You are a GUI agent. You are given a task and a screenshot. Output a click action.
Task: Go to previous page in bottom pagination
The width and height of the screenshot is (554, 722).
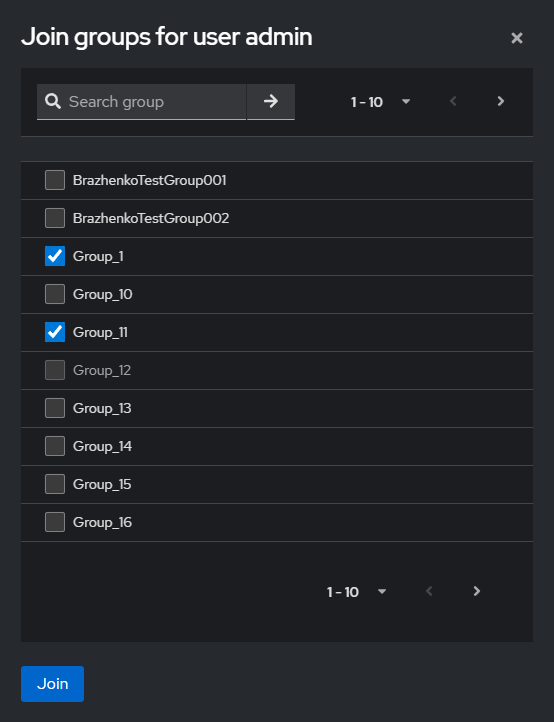tap(429, 591)
